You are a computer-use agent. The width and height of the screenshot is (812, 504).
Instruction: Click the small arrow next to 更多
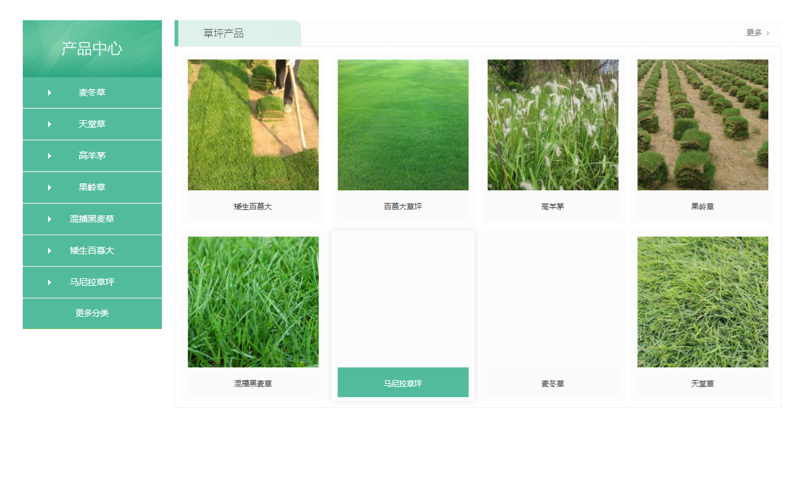tap(768, 33)
